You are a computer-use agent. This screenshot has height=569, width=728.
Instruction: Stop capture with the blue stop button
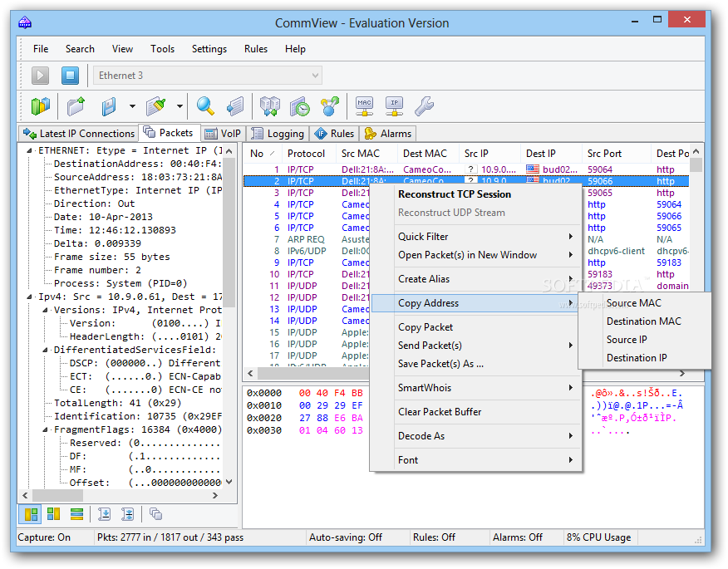70,76
